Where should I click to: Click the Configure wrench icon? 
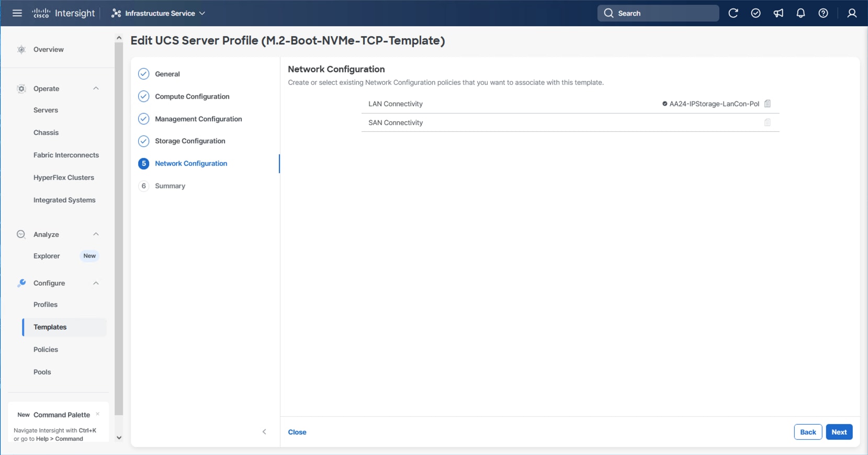tap(21, 283)
